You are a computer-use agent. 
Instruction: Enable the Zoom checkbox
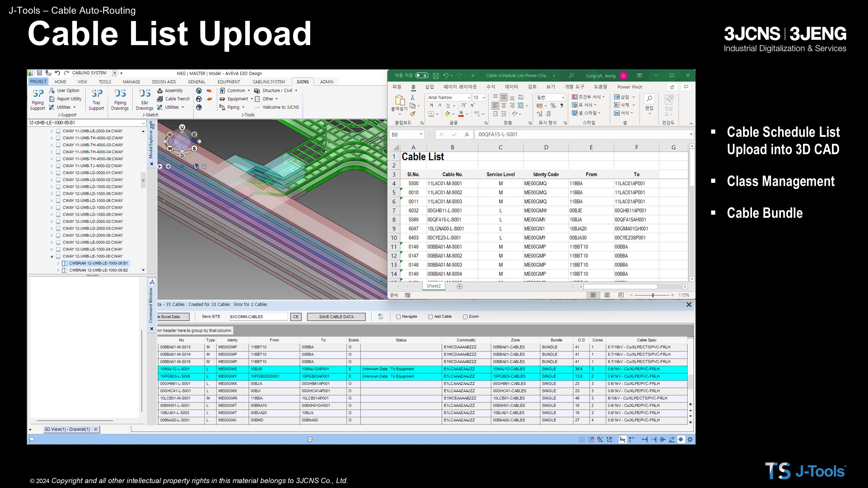[x=465, y=317]
